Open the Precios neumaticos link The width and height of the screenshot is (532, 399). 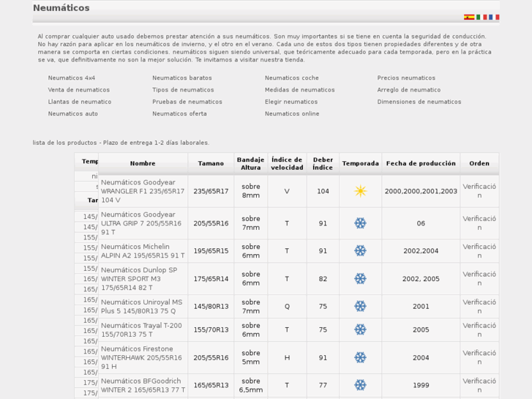click(406, 78)
